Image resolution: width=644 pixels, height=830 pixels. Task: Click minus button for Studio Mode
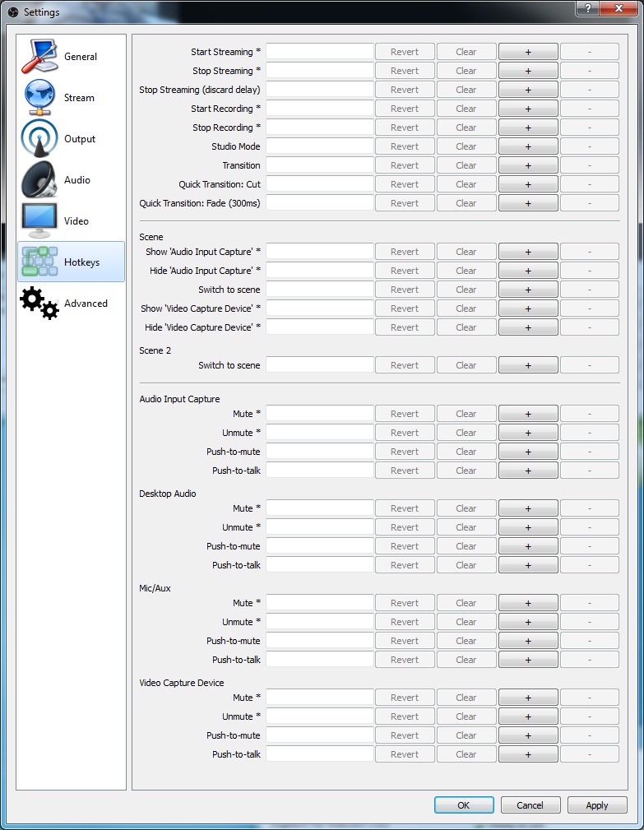coord(590,146)
